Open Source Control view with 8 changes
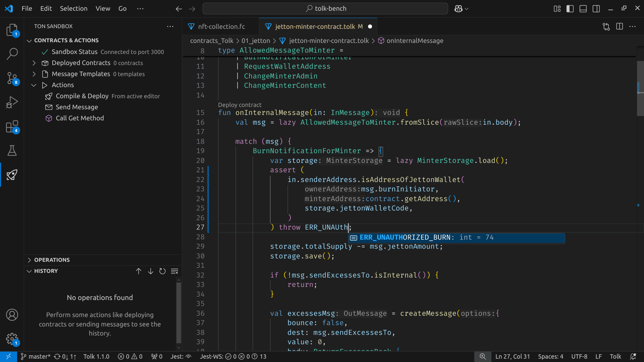The height and width of the screenshot is (362, 644). click(x=12, y=78)
